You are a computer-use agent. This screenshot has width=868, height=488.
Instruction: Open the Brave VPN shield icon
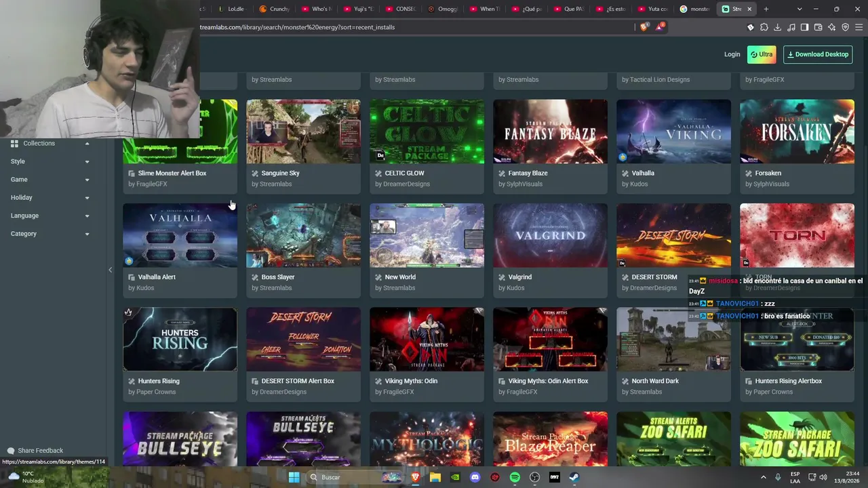(x=846, y=27)
